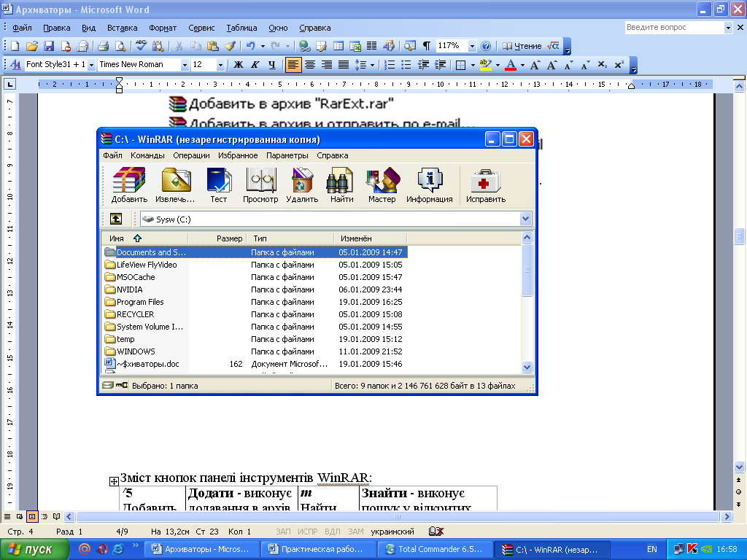Open the Word Файл menu

pyautogui.click(x=22, y=28)
